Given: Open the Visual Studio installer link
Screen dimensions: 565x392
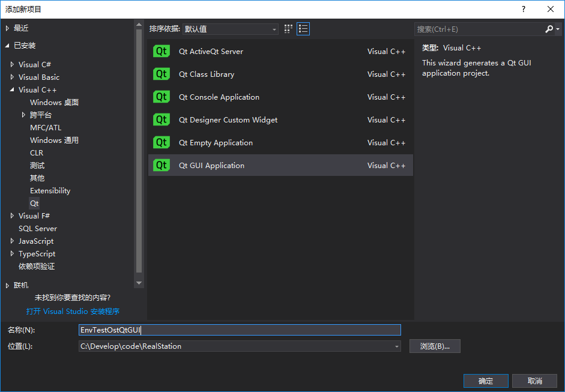Looking at the screenshot, I should [73, 312].
